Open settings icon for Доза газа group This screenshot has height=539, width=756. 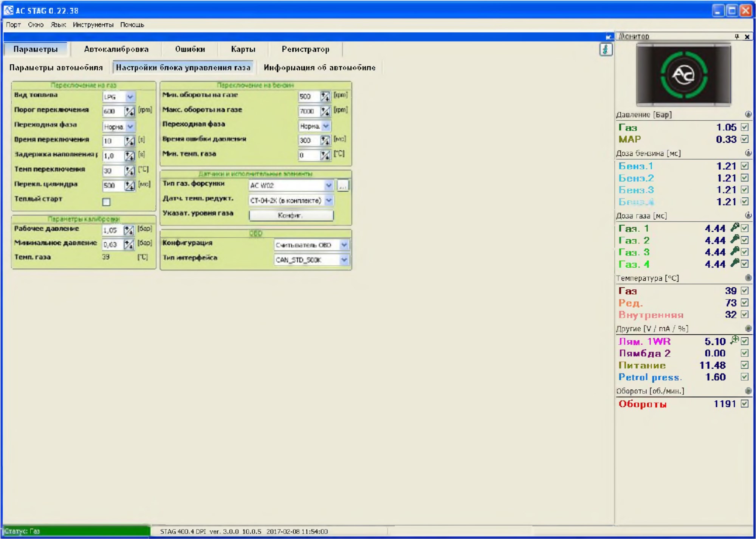[x=748, y=215]
